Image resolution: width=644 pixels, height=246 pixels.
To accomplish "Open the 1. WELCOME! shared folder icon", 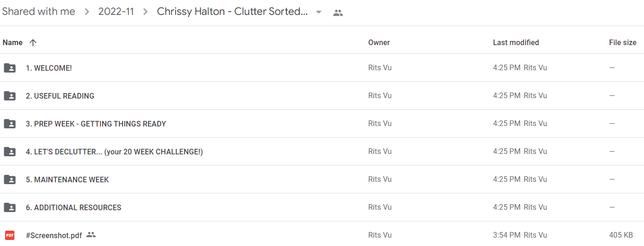I will (10, 68).
